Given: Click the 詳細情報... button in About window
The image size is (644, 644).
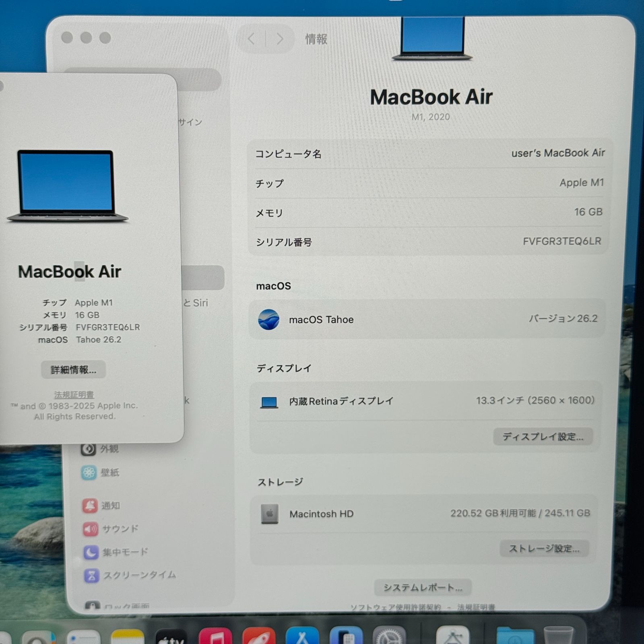Looking at the screenshot, I should (74, 369).
